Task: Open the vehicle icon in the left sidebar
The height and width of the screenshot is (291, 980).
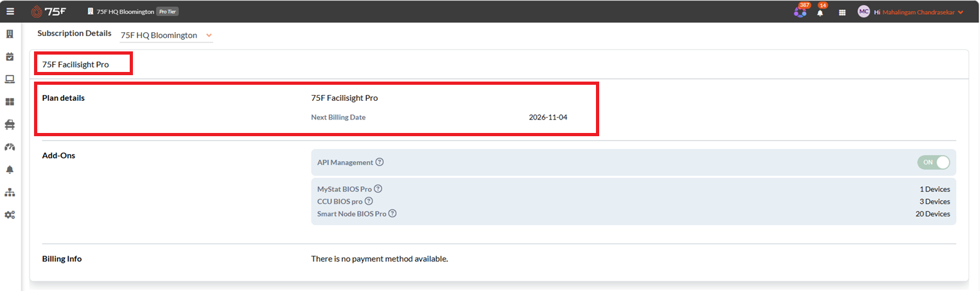Action: click(10, 124)
